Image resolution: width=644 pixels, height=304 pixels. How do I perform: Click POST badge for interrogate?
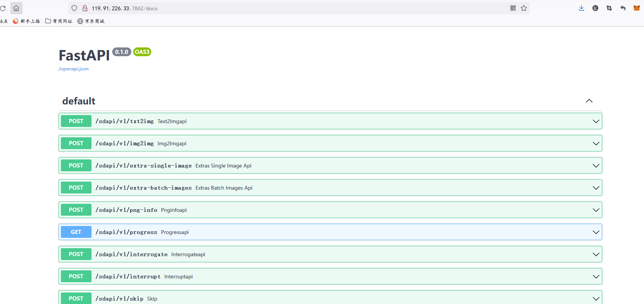point(76,254)
